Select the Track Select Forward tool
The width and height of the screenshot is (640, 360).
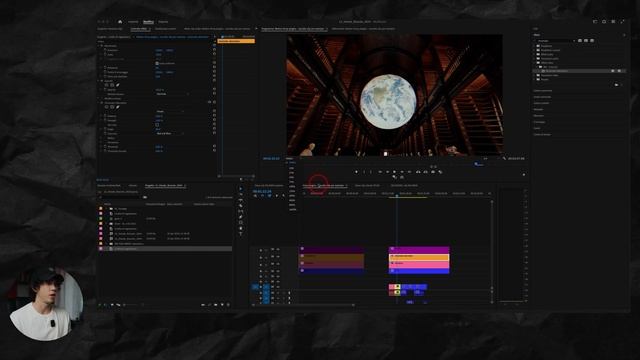click(x=241, y=194)
